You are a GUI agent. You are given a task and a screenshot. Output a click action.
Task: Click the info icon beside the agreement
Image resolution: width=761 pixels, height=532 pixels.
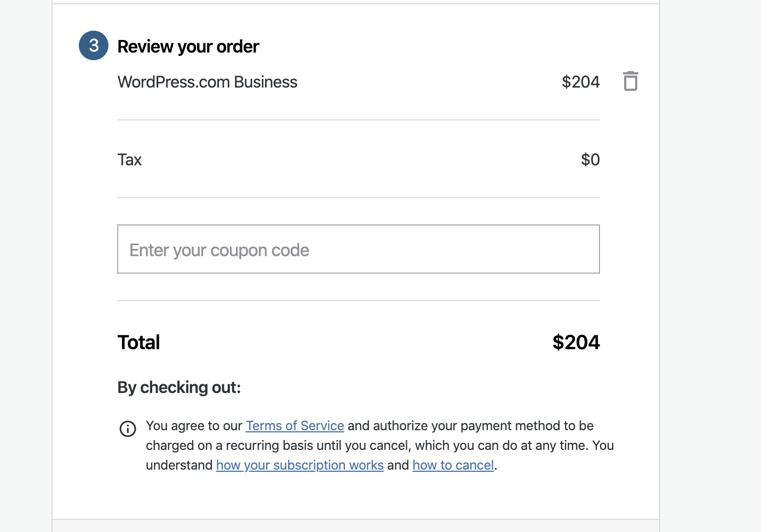point(128,429)
